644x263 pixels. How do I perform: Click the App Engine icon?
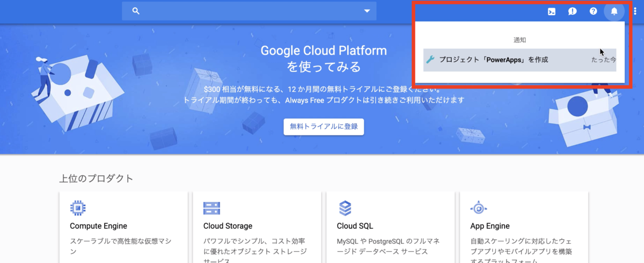pos(478,208)
